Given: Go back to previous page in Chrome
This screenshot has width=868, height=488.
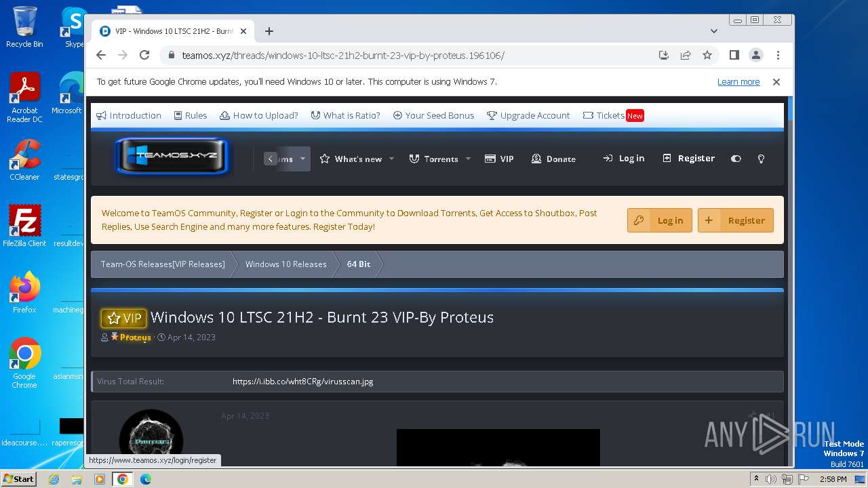Looking at the screenshot, I should tap(101, 55).
